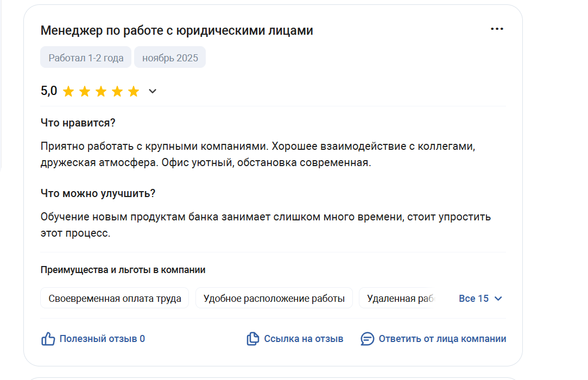Expand rating details chevron next to stars
The height and width of the screenshot is (380, 588).
click(x=153, y=91)
